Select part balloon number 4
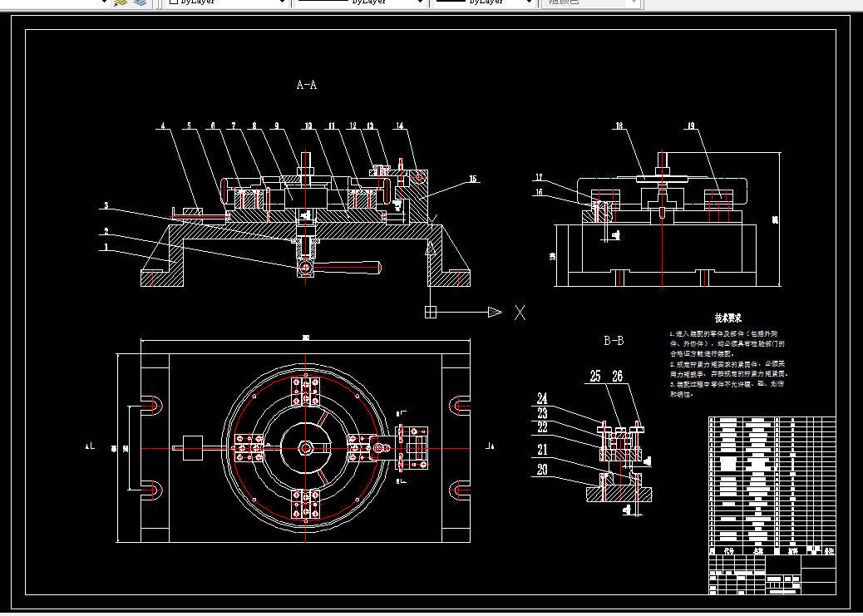 click(x=163, y=126)
